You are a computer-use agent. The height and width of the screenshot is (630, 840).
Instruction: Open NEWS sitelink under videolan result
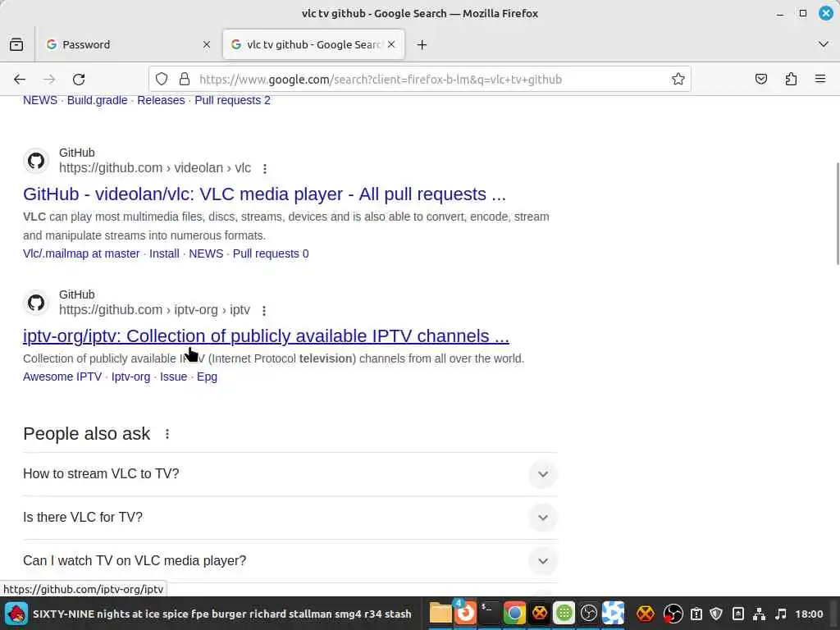[206, 254]
